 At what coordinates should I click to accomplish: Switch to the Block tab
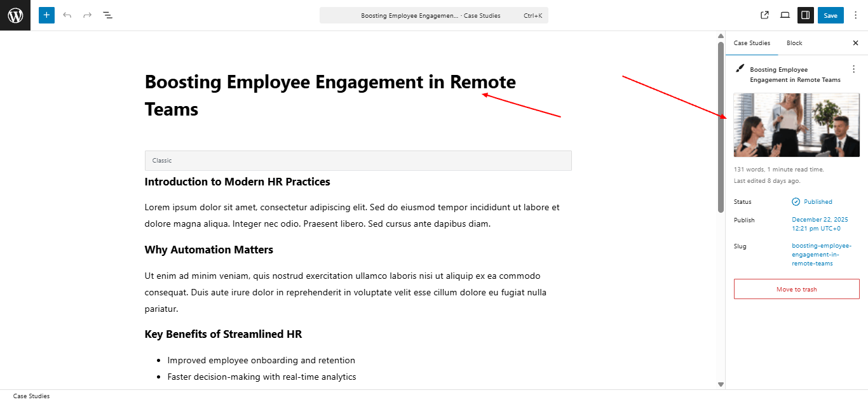[x=794, y=43]
